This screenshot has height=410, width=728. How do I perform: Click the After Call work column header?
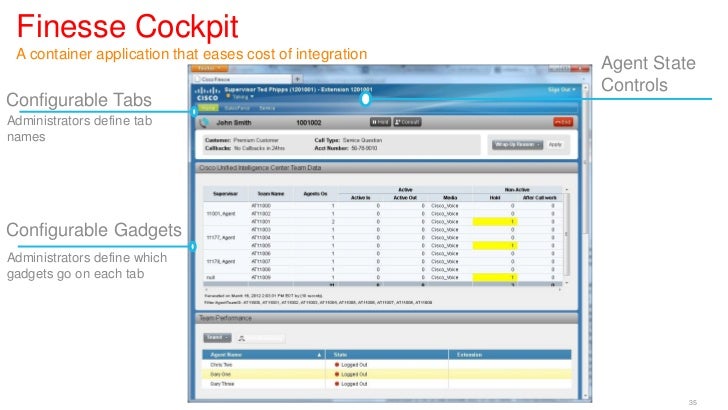tap(540, 198)
